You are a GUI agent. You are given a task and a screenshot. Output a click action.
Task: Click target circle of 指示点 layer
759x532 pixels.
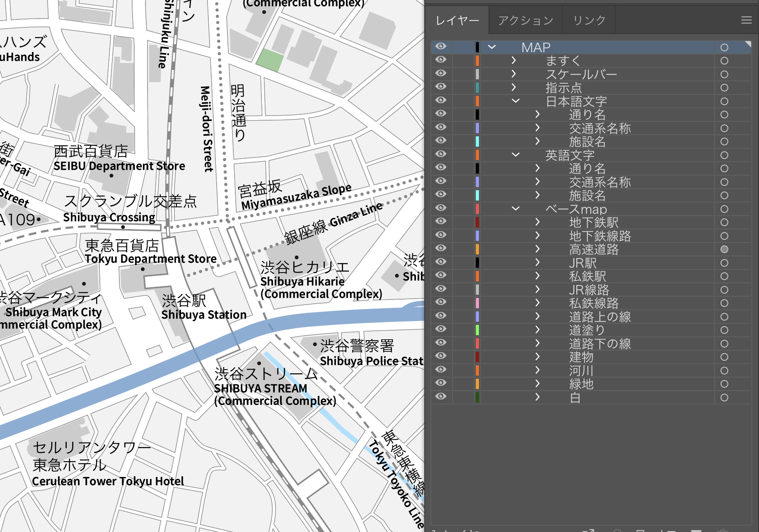(724, 88)
